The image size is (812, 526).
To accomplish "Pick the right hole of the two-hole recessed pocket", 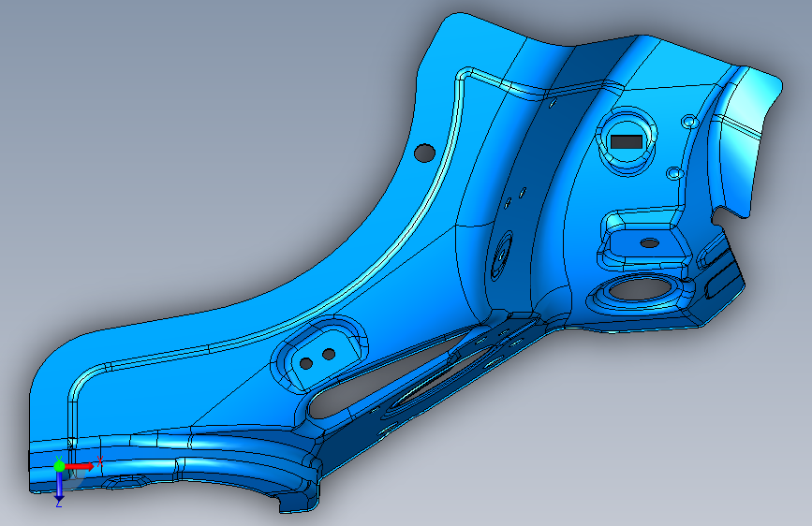I will (329, 355).
